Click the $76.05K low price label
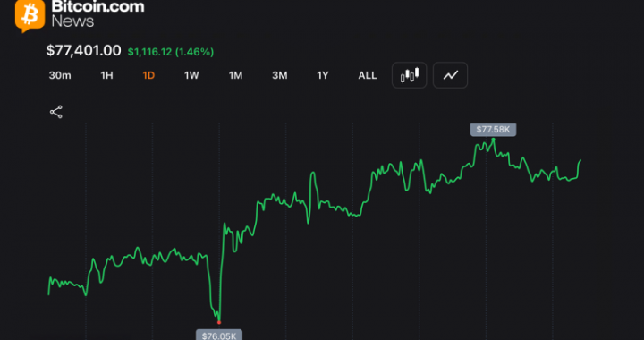644x340 pixels. click(219, 335)
